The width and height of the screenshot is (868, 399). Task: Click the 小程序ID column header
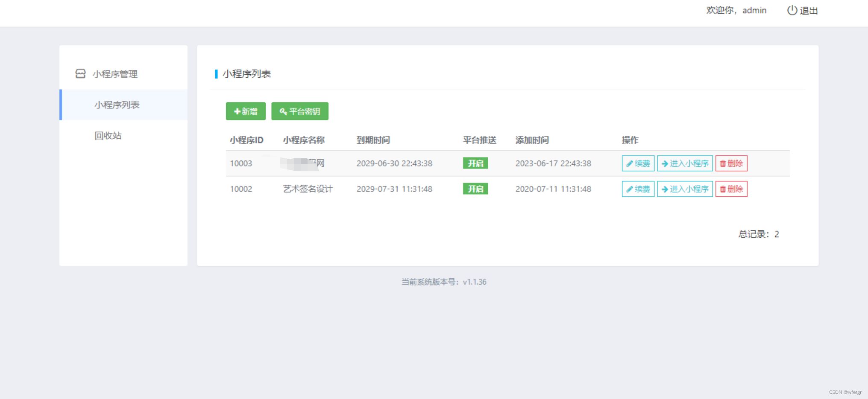pyautogui.click(x=246, y=140)
